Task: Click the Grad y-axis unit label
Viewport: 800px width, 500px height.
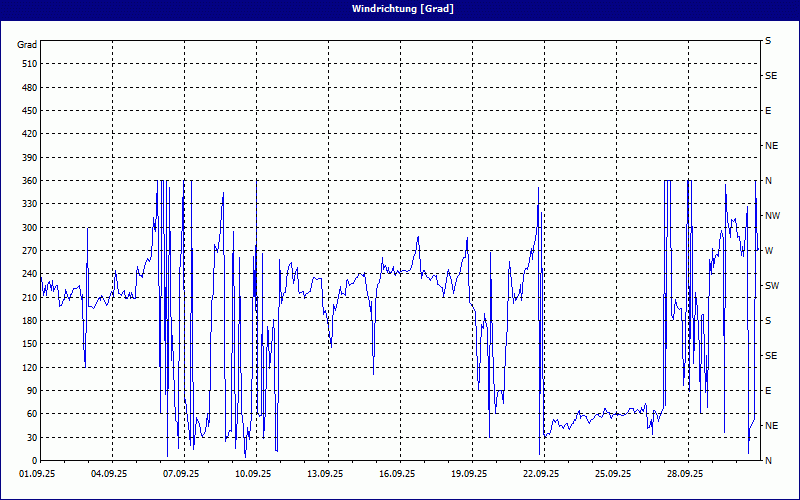Action: pos(27,45)
